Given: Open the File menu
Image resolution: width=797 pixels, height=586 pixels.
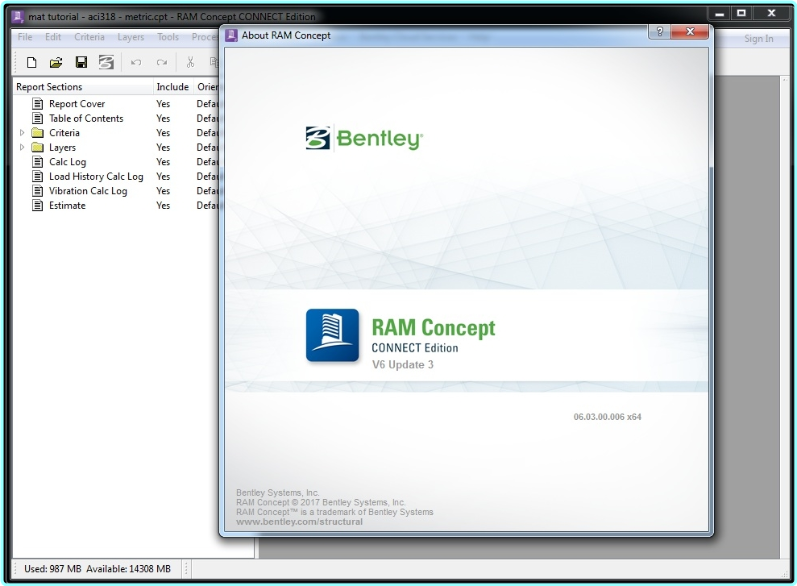Looking at the screenshot, I should click(x=25, y=37).
